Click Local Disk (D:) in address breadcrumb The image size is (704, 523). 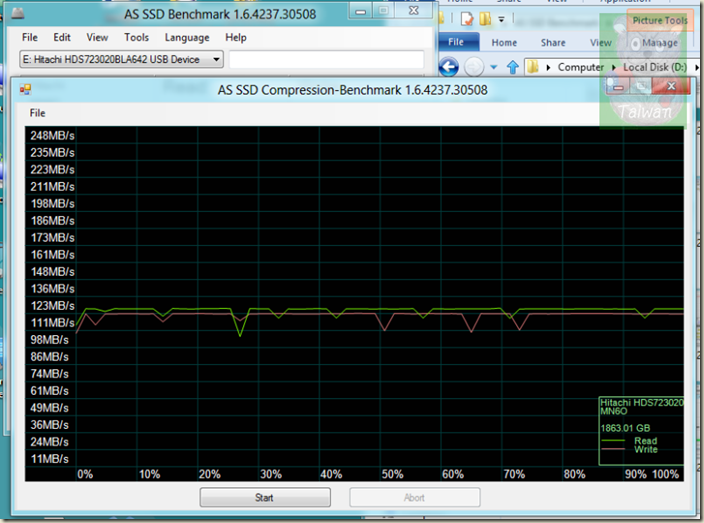pyautogui.click(x=655, y=67)
